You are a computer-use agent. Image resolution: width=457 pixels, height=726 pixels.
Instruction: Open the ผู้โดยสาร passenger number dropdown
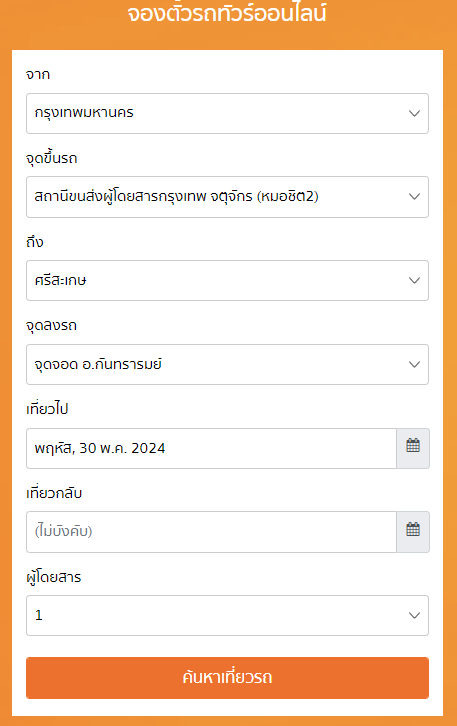[227, 615]
